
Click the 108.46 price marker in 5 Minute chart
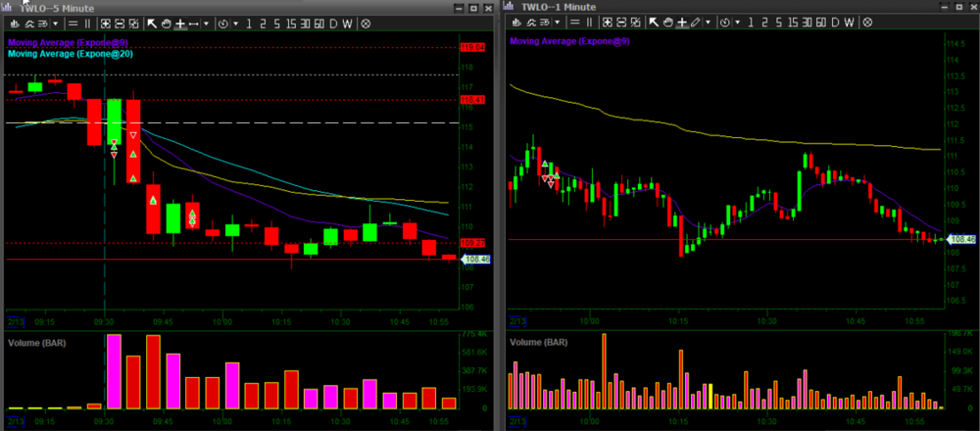477,260
